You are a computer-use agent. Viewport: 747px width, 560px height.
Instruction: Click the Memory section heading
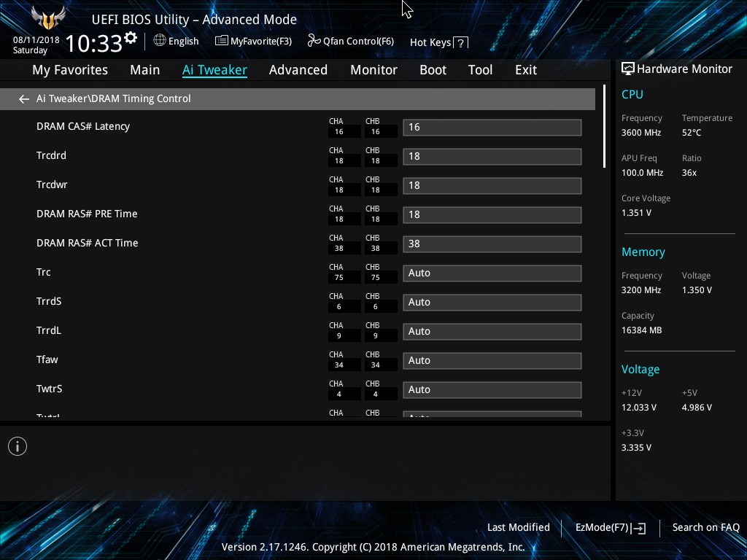point(643,252)
